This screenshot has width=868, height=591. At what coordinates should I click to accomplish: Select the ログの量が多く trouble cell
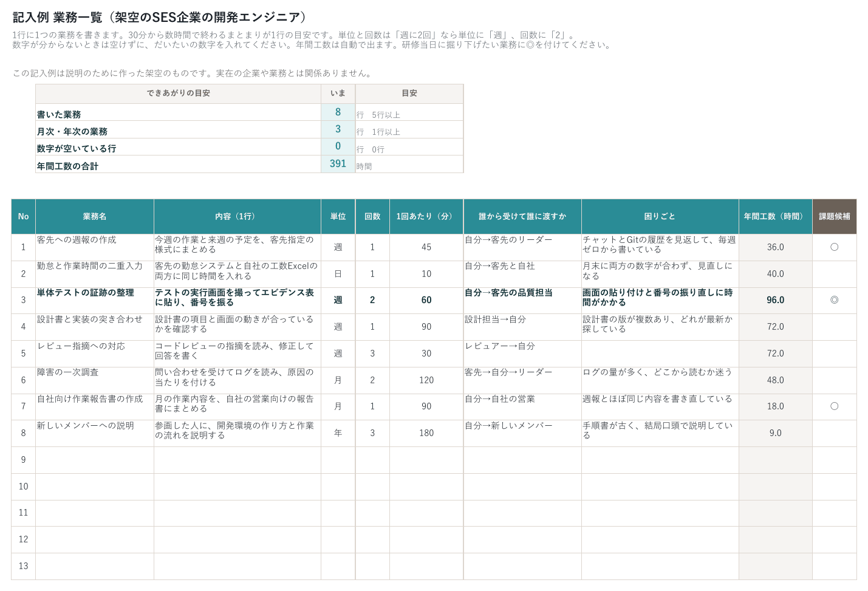pyautogui.click(x=660, y=380)
